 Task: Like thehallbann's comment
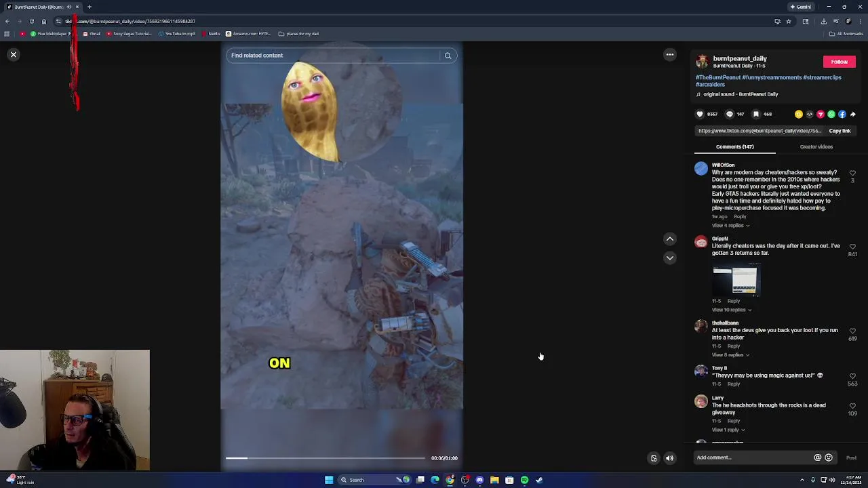tap(852, 331)
